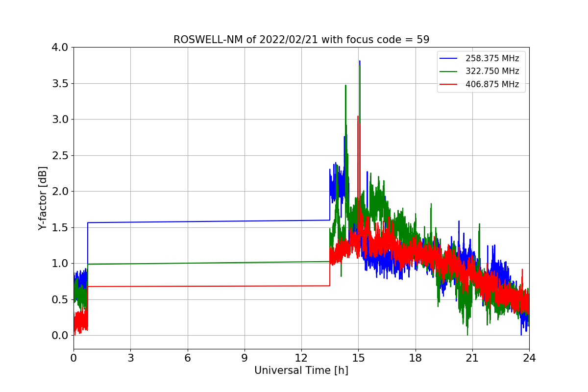The image size is (588, 392).
Task: Click the x-axis tick label 12
Action: tap(301, 358)
